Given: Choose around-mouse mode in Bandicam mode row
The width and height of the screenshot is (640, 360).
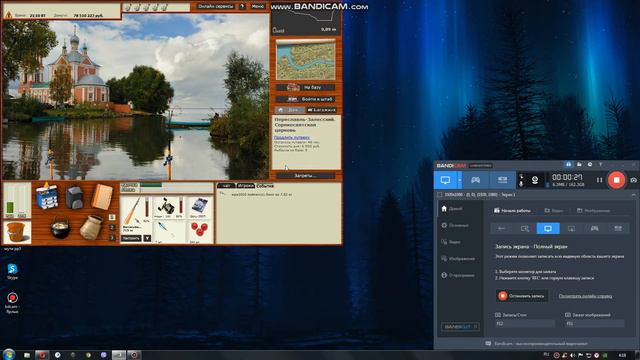Looking at the screenshot, I should [x=571, y=229].
